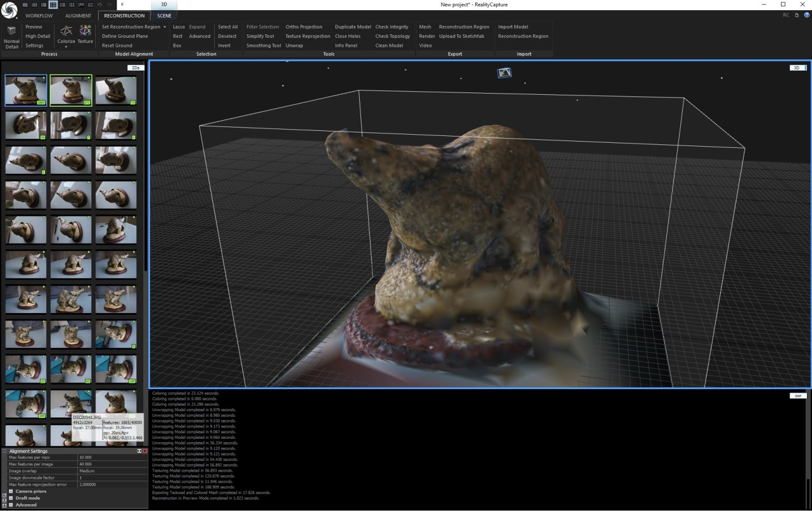Close the Alignment Settings panel with red X

point(145,451)
